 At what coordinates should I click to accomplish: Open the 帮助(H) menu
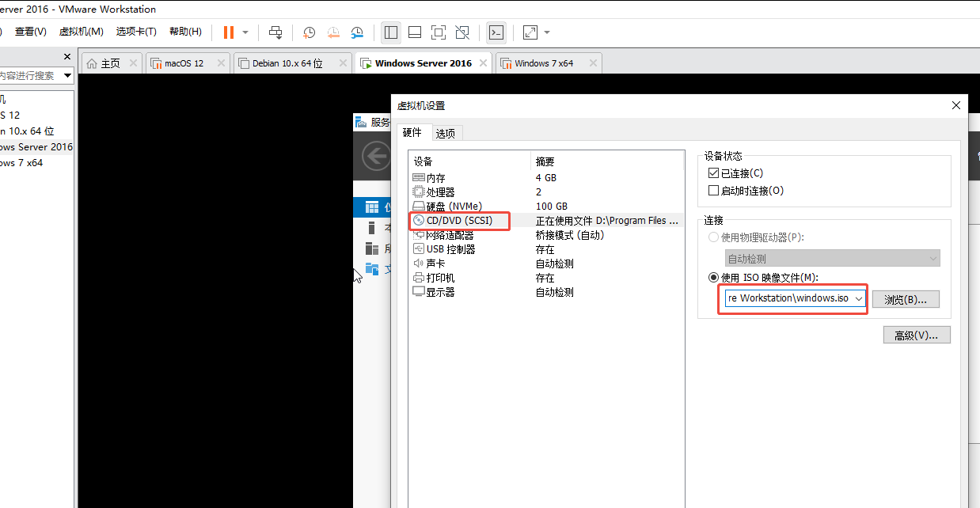tap(185, 32)
